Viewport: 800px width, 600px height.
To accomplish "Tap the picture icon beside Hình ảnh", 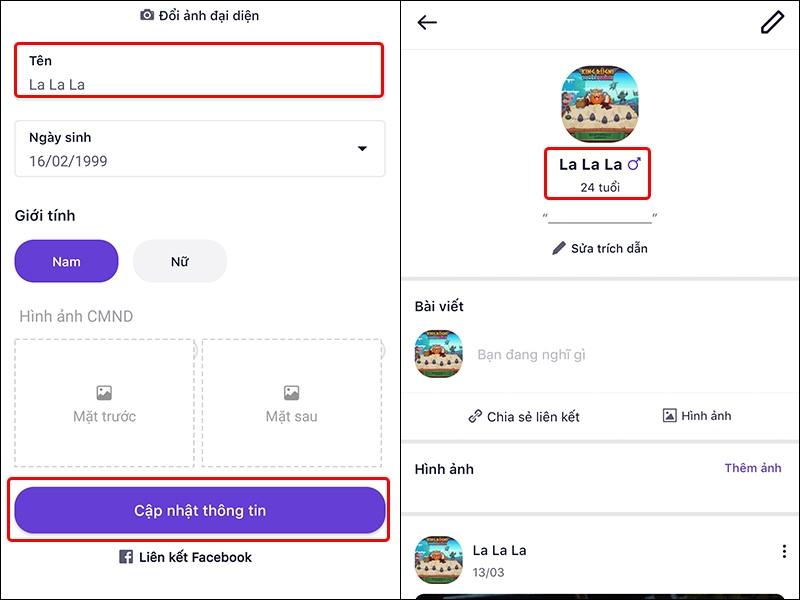I will tap(670, 416).
